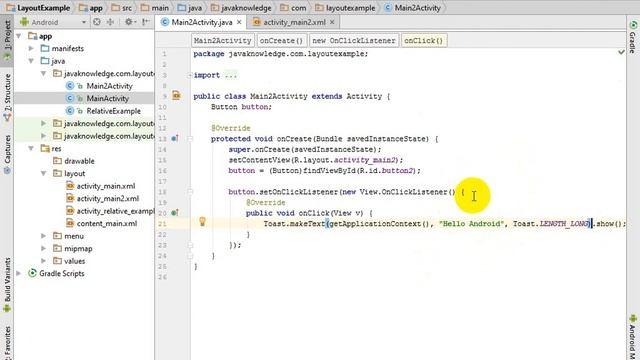Close the Main2Activity.java tab
640x360 pixels.
pyautogui.click(x=240, y=22)
